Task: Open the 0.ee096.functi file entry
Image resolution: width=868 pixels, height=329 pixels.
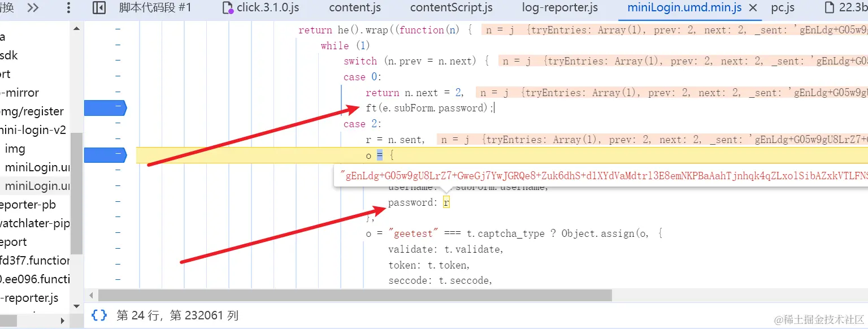Action: (35, 279)
